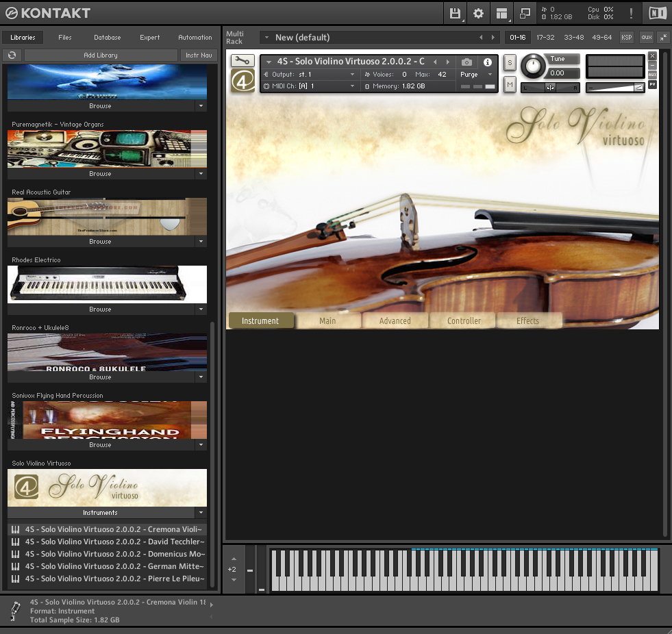672x634 pixels.
Task: Click the Tune value 0.00 field
Action: [564, 73]
